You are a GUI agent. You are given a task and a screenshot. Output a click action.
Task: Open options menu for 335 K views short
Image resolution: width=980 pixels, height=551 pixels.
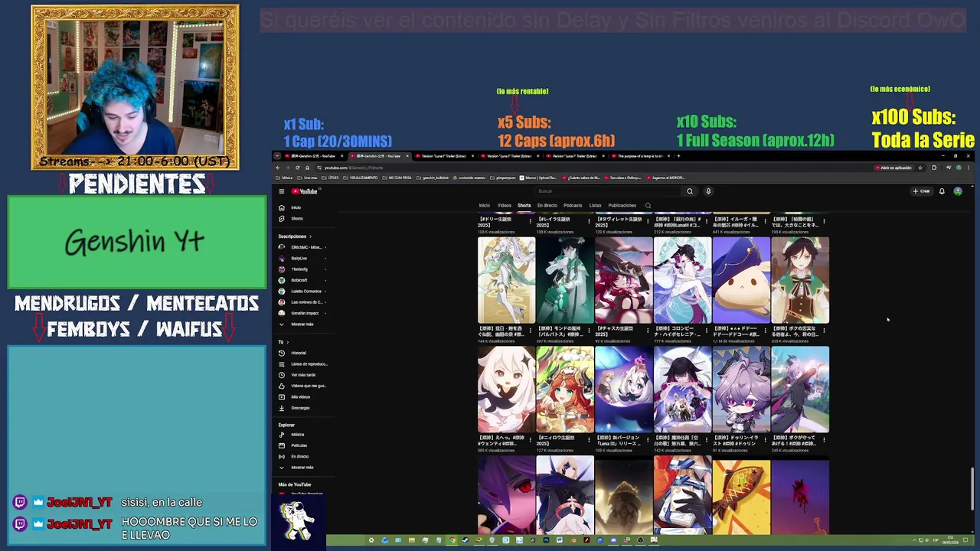pos(824,330)
